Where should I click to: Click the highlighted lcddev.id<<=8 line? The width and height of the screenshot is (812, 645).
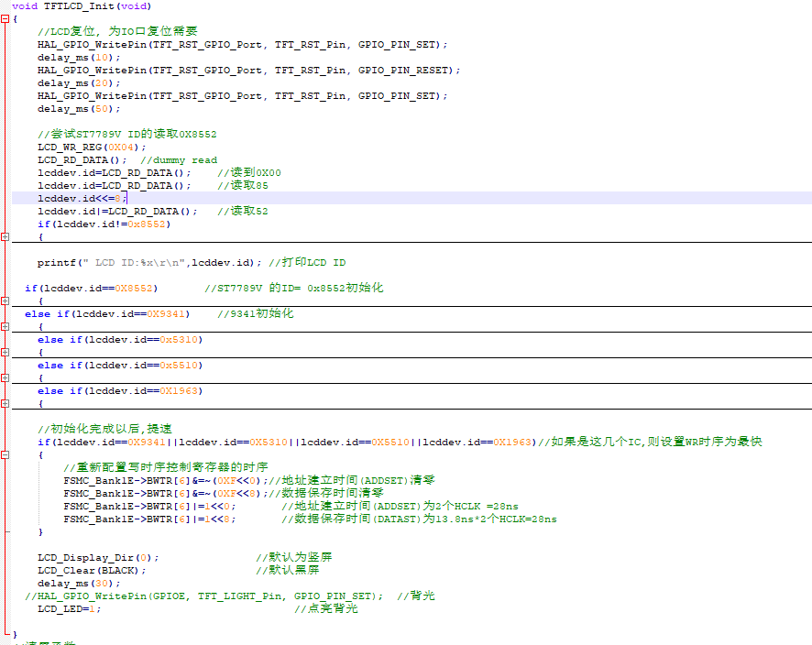[x=82, y=198]
